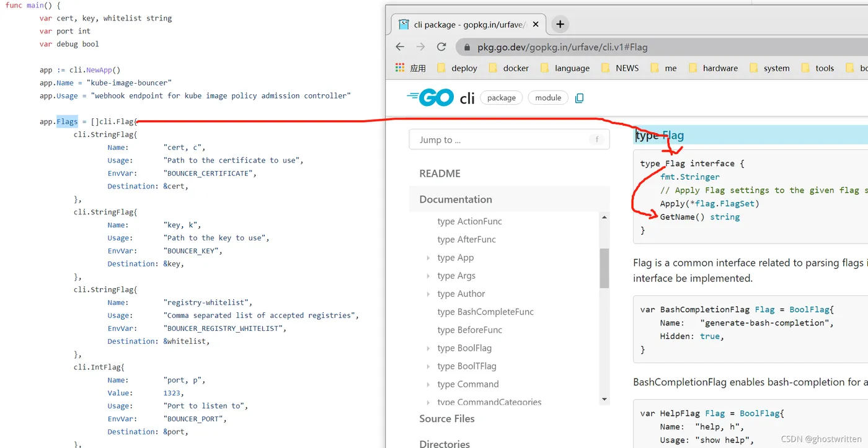
Task: Open the 应用 apps shortcut in bookmarks bar
Action: 410,68
